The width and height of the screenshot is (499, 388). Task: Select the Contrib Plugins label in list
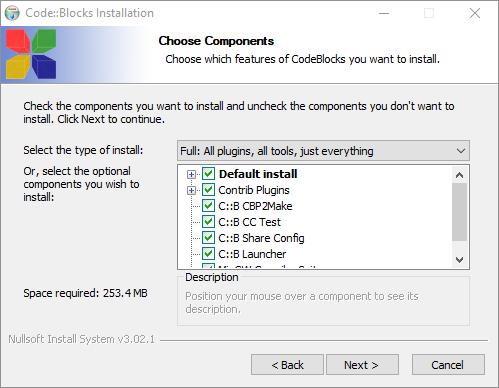pyautogui.click(x=254, y=190)
